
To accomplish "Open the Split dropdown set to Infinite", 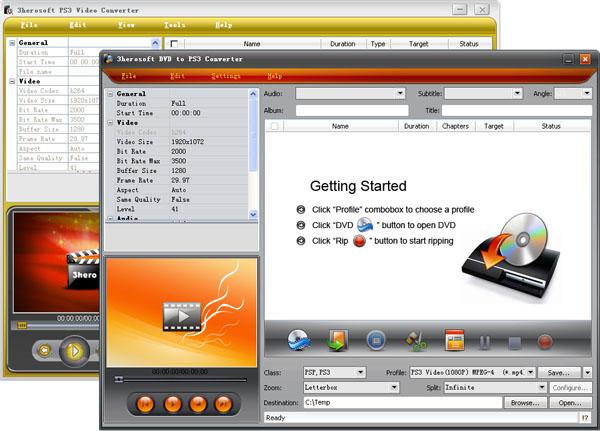I will [541, 387].
